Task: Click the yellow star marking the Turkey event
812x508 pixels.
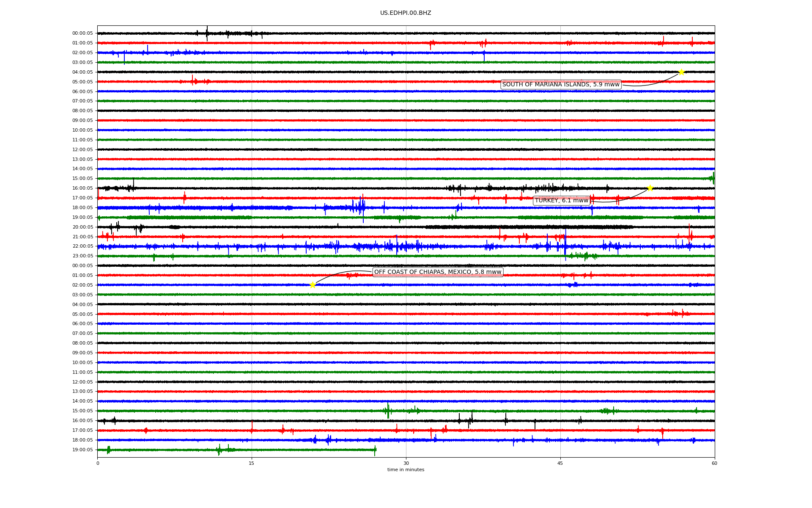Action: [x=650, y=188]
